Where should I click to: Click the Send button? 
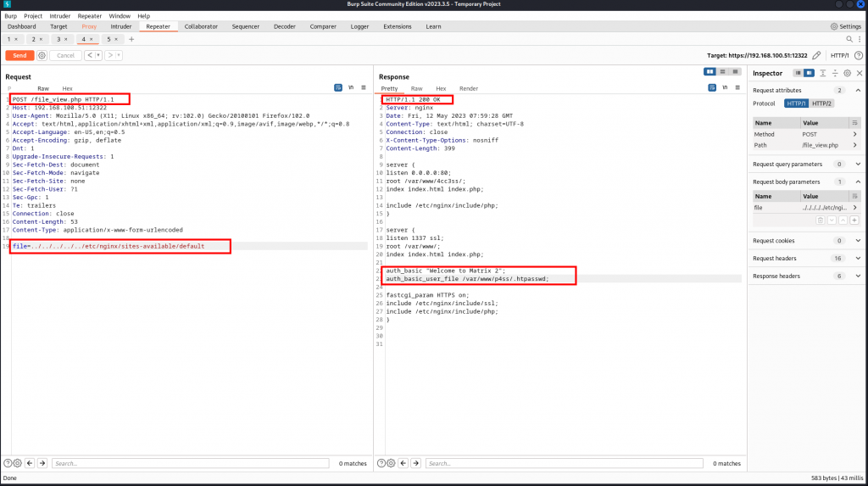coord(19,55)
